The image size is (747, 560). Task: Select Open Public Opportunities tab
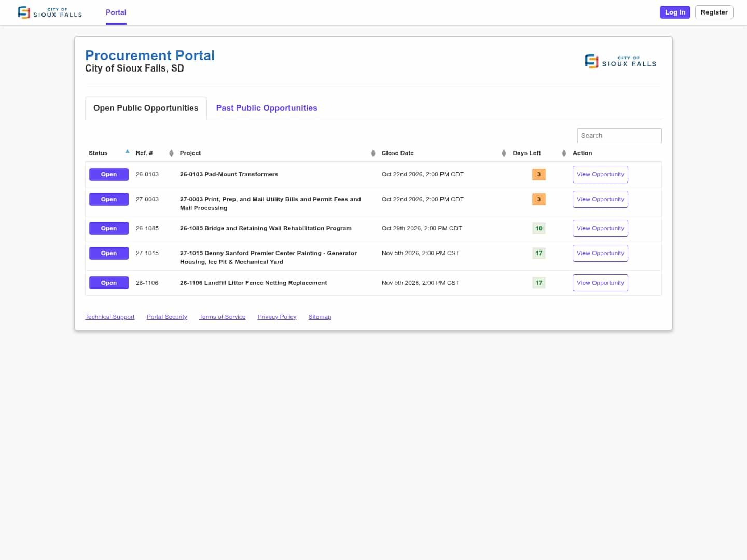coord(146,108)
